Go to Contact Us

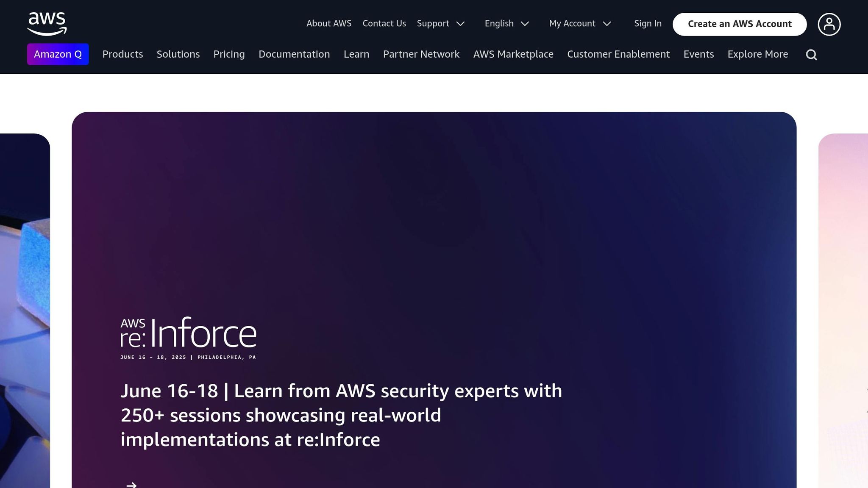[384, 24]
